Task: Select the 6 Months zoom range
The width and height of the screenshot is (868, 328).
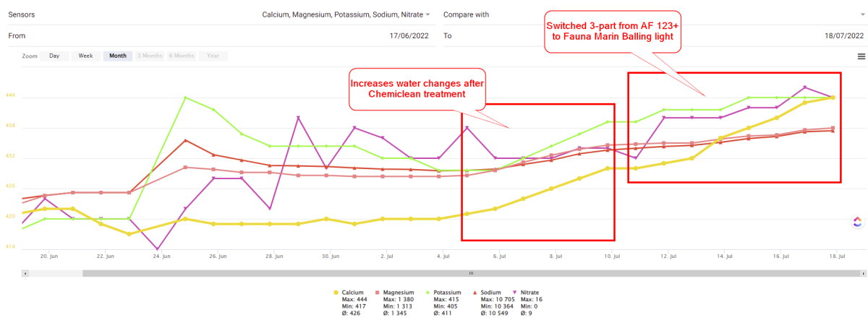Action: (182, 56)
